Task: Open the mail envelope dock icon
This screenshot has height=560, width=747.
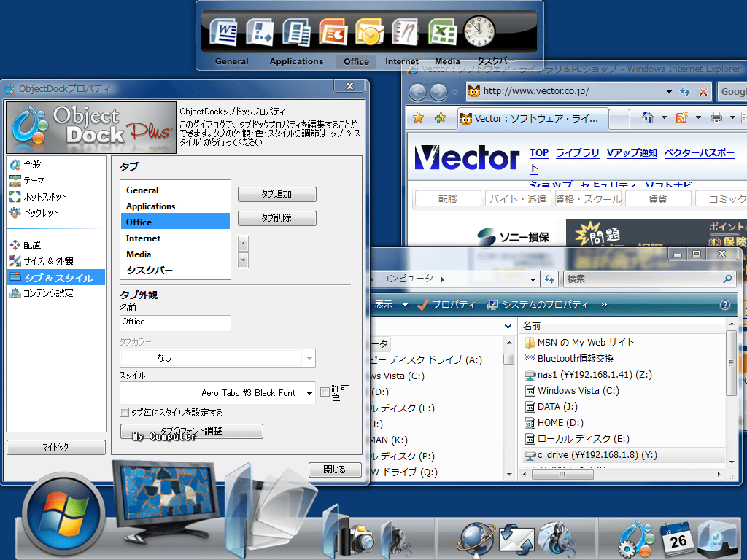Action: tap(516, 540)
